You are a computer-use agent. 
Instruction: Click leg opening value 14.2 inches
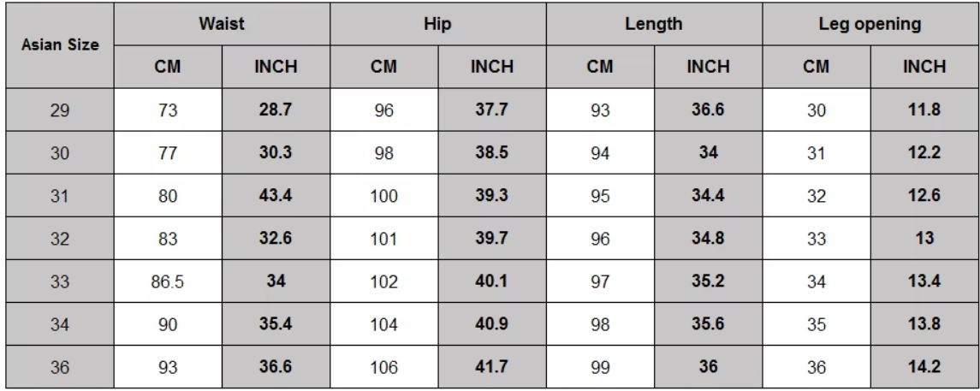924,365
